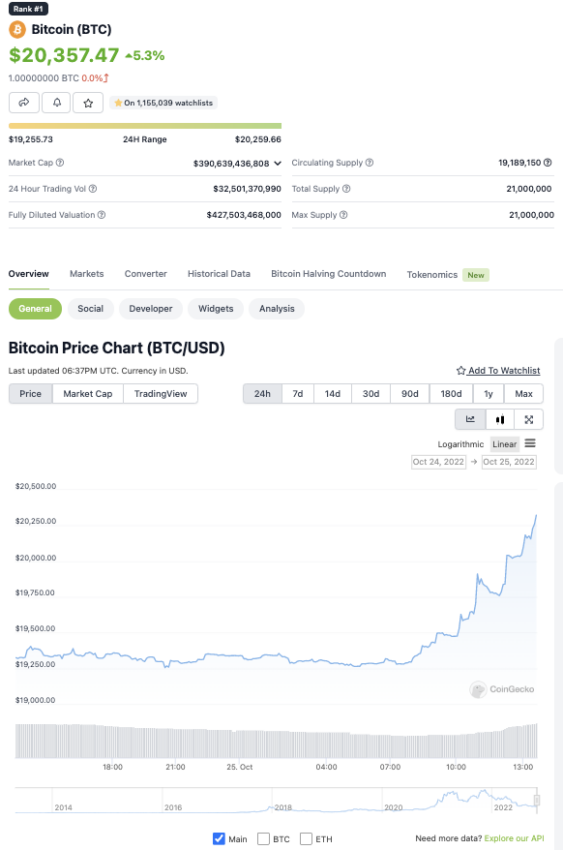Click the star favorite icon button
563x850 pixels.
click(x=88, y=102)
